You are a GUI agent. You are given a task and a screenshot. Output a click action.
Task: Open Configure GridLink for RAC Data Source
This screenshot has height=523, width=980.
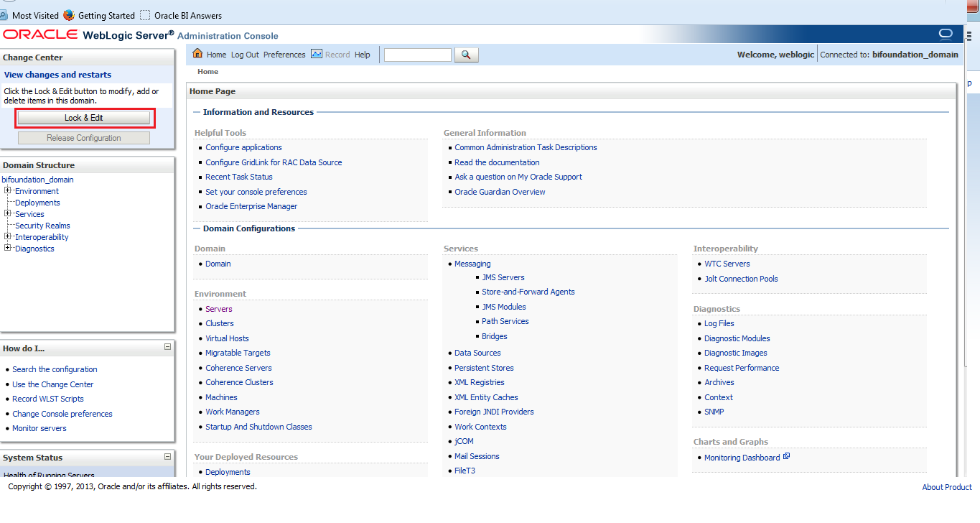tap(274, 162)
